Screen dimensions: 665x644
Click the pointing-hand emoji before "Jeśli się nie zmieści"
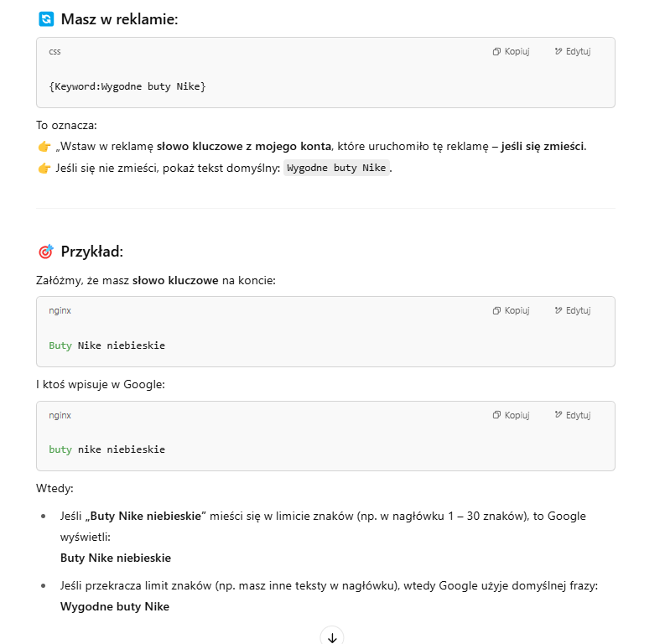44,168
